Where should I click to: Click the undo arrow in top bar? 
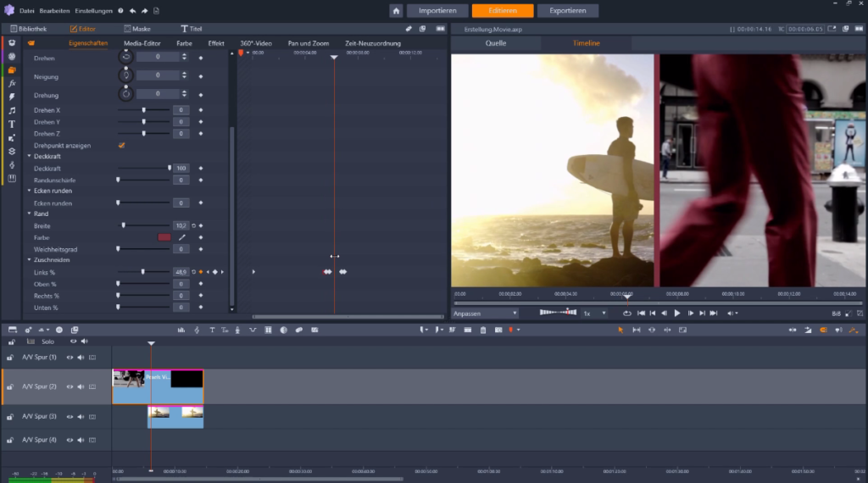tap(133, 11)
